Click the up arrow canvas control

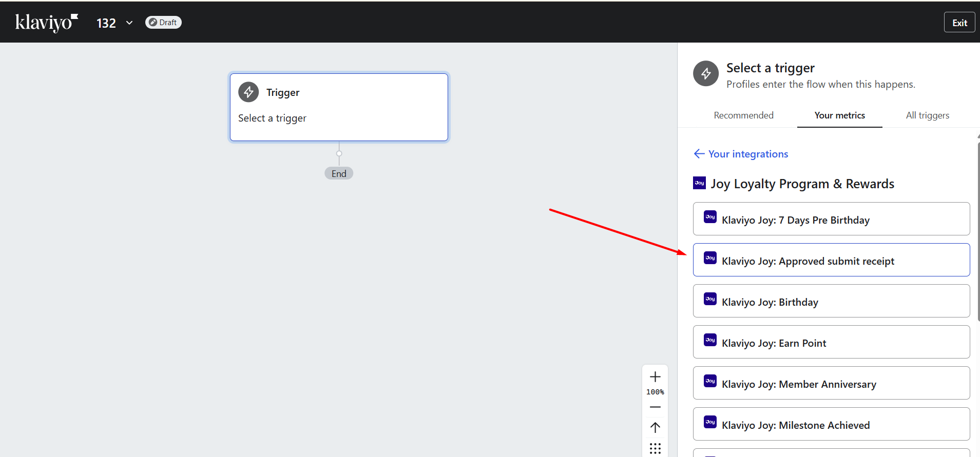[655, 427]
